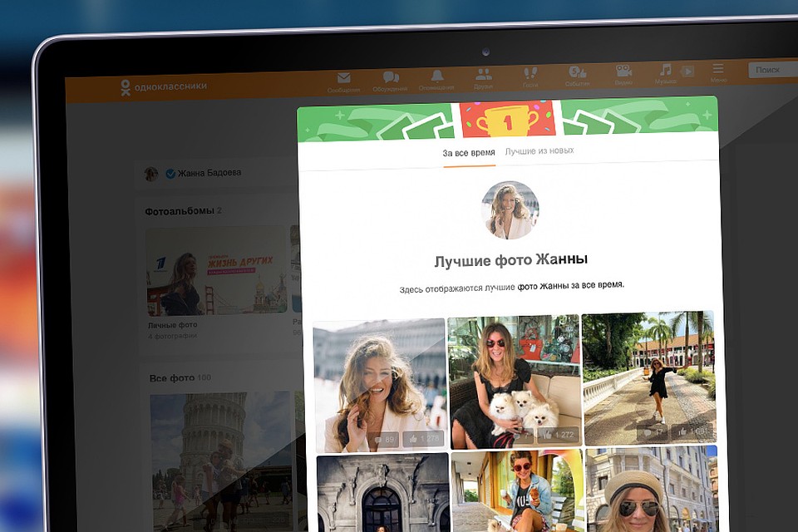Click the music play button in top bar

coord(687,71)
